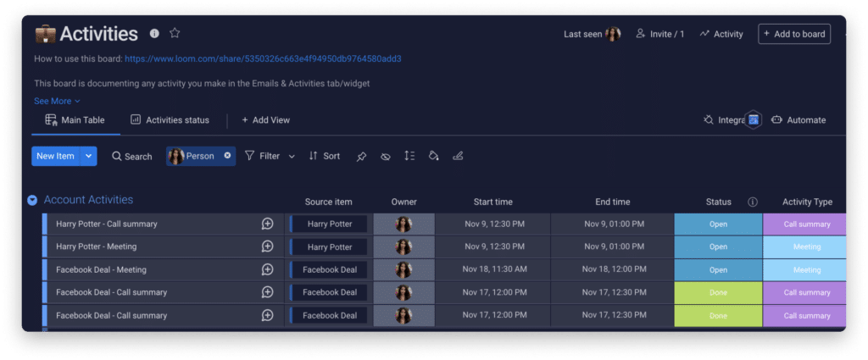Screen dimensions: 868x360
Task: Click the Account Activities group title
Action: point(88,200)
